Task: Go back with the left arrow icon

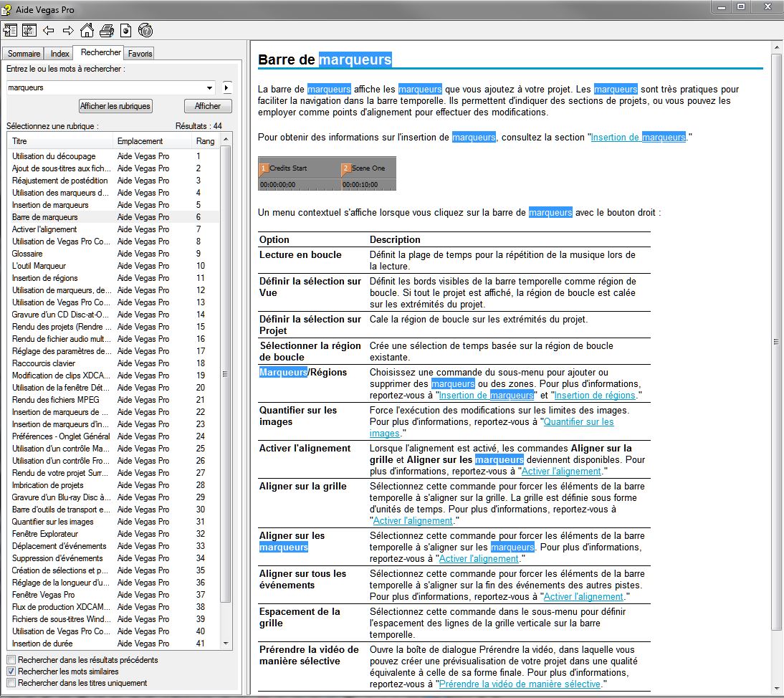Action: coord(49,30)
